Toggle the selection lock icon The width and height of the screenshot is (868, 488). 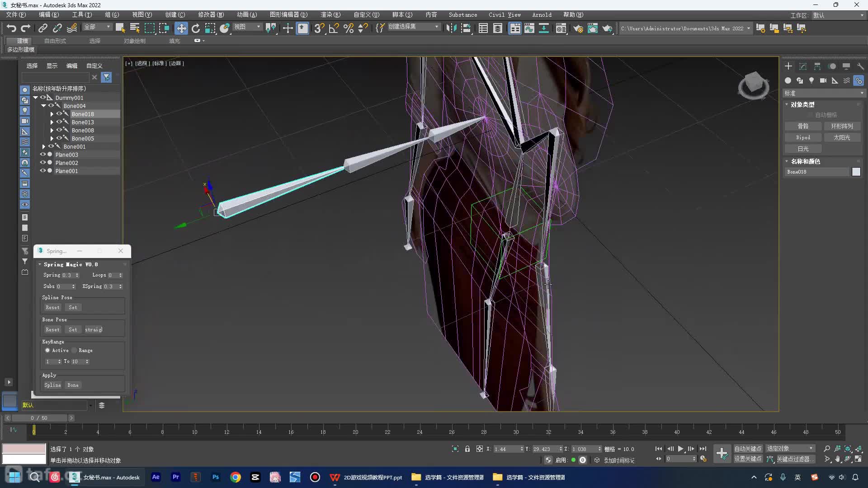point(467,449)
